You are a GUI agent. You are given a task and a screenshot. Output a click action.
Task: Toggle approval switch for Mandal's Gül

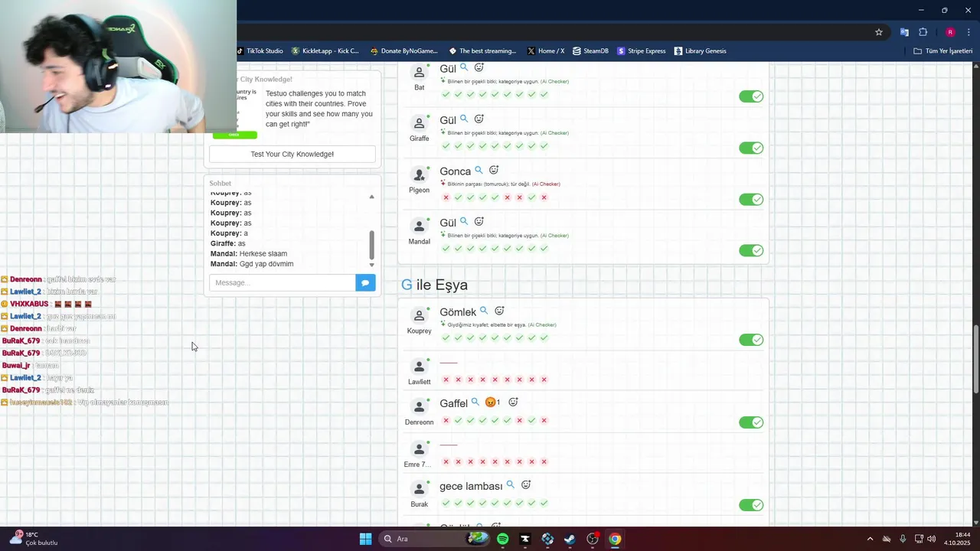pyautogui.click(x=751, y=250)
